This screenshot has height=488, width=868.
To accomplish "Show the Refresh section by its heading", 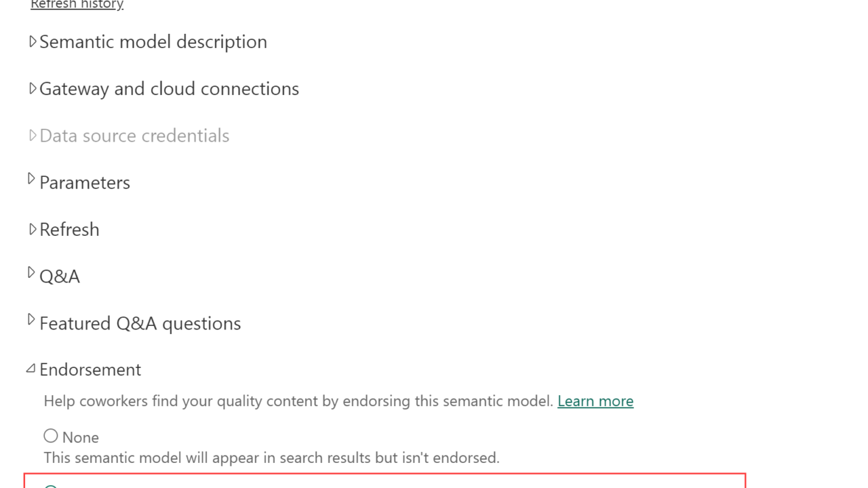I will pos(69,230).
